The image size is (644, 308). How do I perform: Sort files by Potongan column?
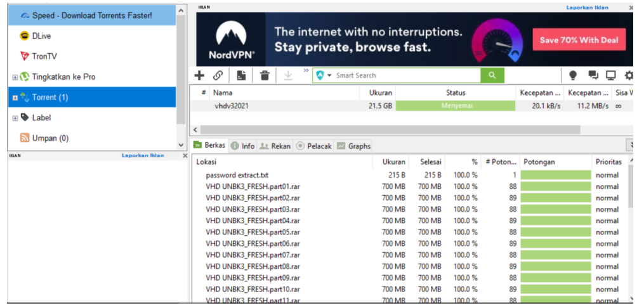[555, 162]
